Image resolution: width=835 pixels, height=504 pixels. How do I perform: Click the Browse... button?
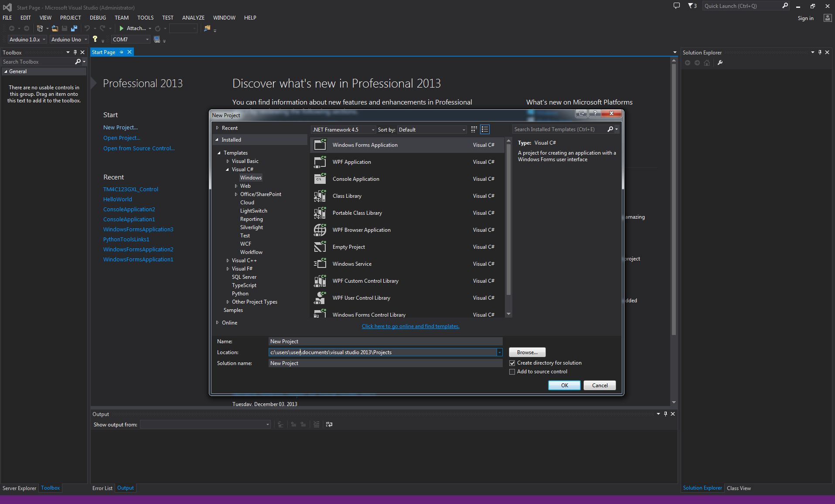point(527,352)
